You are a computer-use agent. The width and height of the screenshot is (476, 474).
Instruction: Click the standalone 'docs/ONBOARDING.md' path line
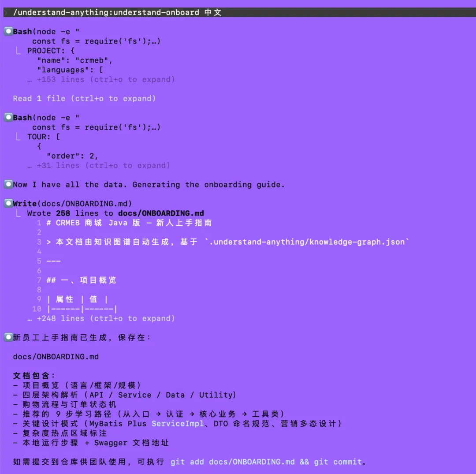click(56, 357)
